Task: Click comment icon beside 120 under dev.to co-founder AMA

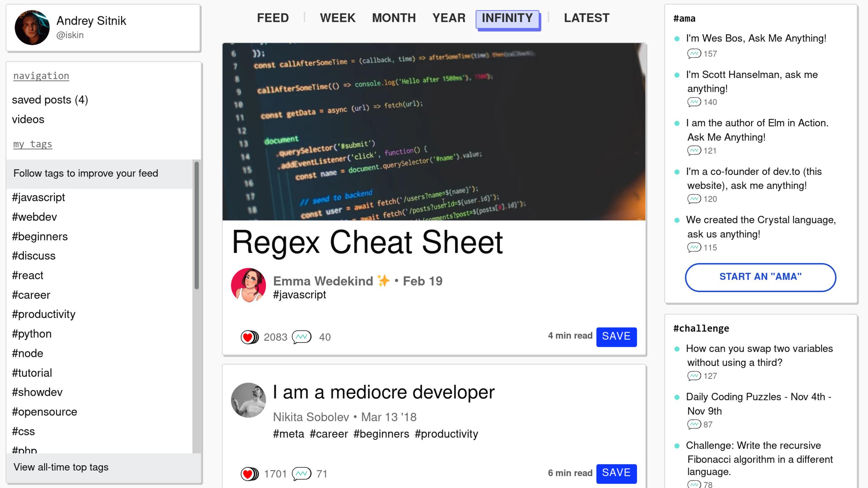Action: [x=694, y=199]
